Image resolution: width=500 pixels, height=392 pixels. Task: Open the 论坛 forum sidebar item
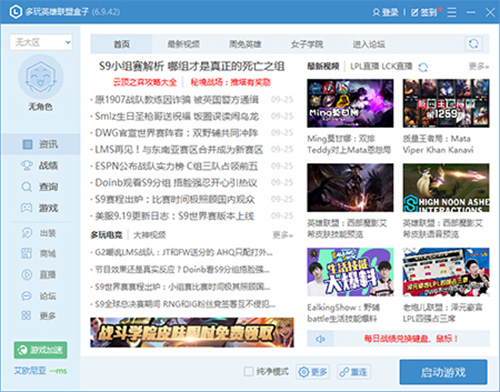[40, 296]
